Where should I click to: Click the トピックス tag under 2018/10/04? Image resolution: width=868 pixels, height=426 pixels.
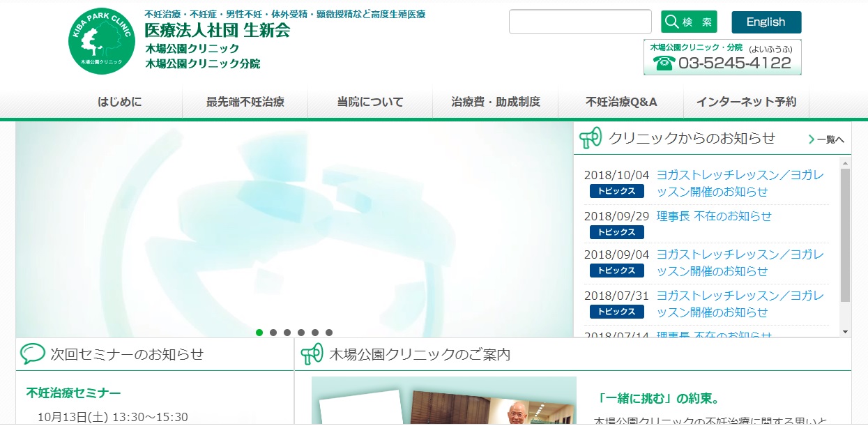pyautogui.click(x=616, y=191)
